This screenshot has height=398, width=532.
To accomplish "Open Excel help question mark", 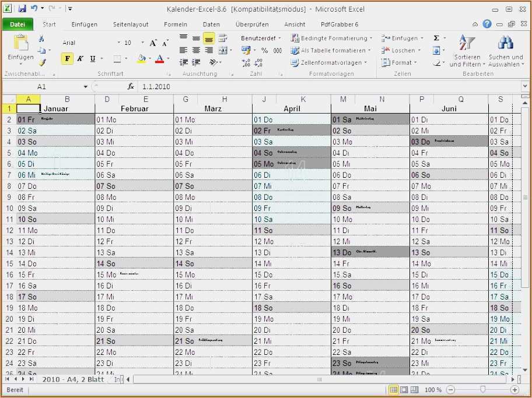I will pos(487,24).
